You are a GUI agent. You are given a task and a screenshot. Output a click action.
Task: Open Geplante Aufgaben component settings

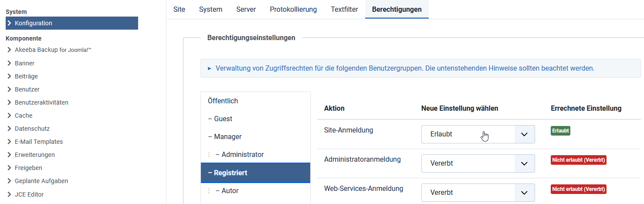[41, 181]
